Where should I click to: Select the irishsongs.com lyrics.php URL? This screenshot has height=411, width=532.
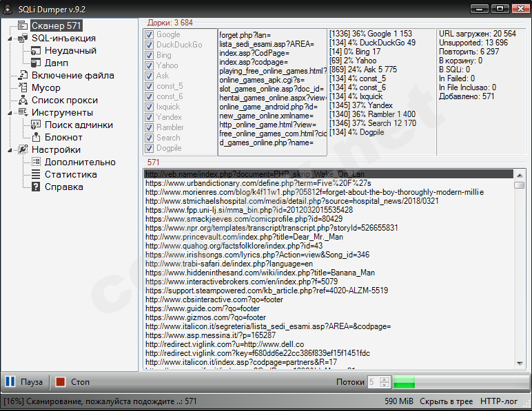pos(258,255)
